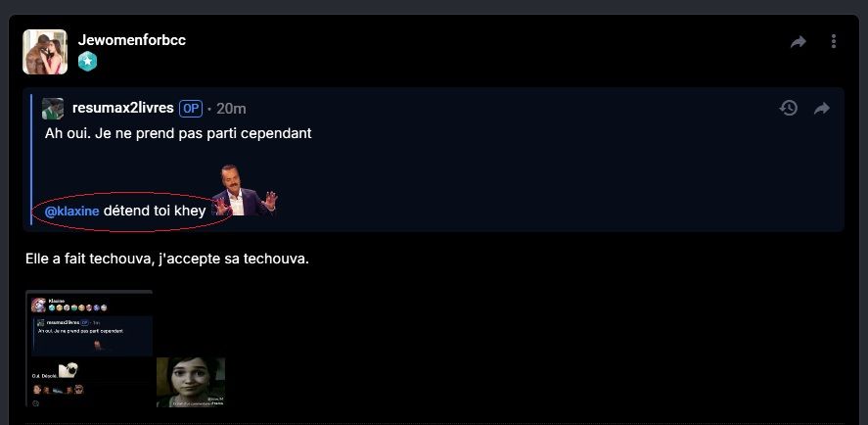The width and height of the screenshot is (868, 425).
Task: Enlarge the attached Klaxine screenshot thumbnail
Action: pos(89,349)
